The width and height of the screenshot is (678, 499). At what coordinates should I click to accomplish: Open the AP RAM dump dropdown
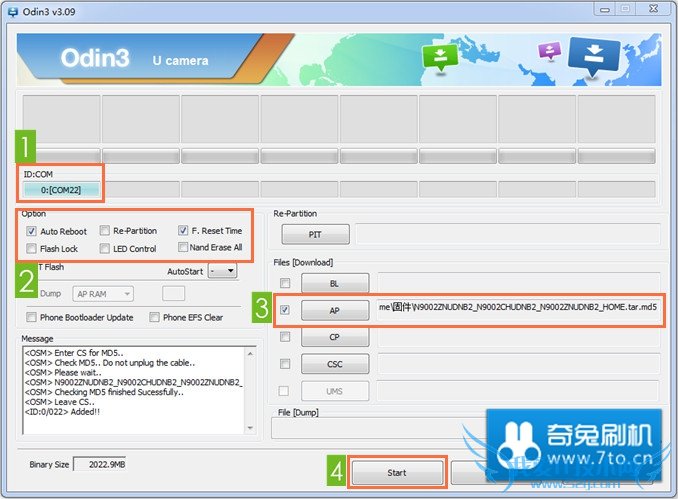pos(103,294)
